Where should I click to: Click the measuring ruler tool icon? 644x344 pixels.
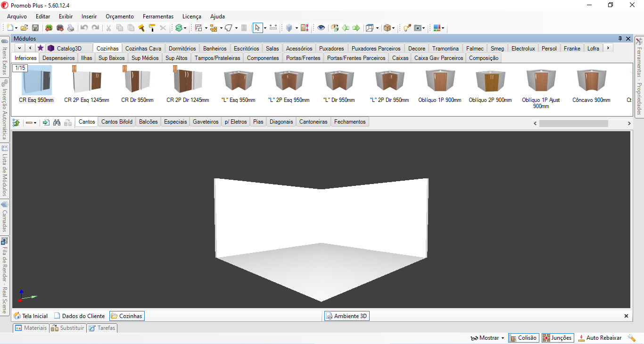coord(273,28)
